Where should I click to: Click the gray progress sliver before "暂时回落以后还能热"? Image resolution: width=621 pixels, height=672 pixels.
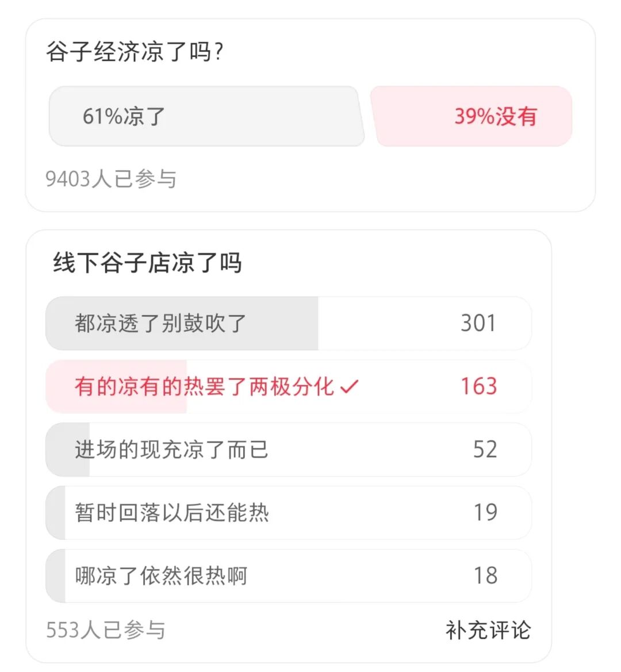pyautogui.click(x=56, y=513)
